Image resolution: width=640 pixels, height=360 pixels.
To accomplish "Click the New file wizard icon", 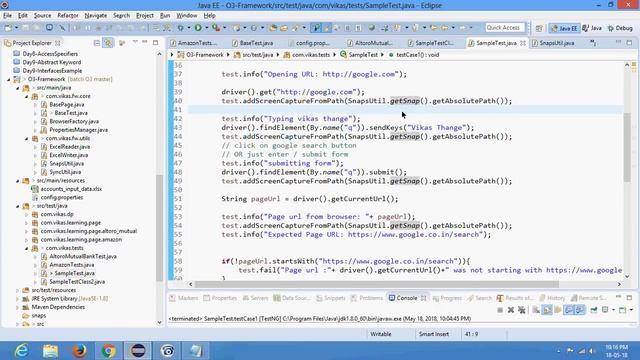I will click(8, 28).
